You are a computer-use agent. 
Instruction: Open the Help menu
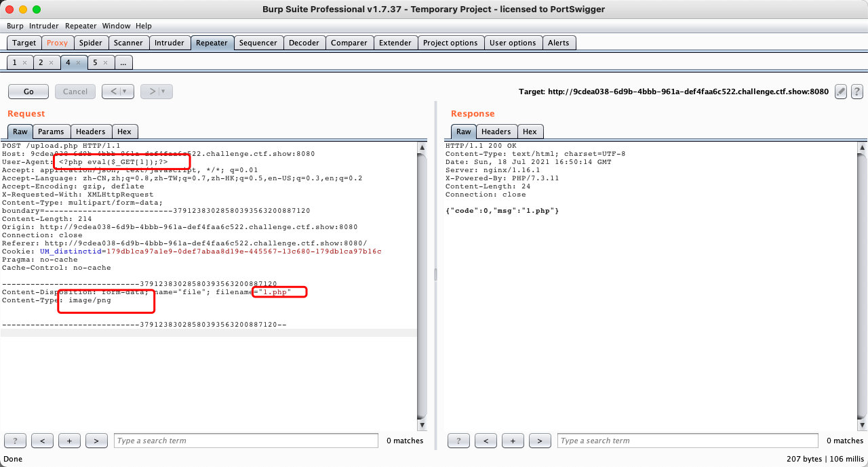143,26
